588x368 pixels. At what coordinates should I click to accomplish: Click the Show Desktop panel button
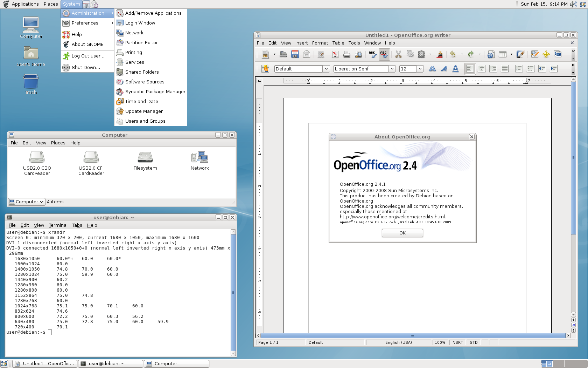(x=4, y=364)
